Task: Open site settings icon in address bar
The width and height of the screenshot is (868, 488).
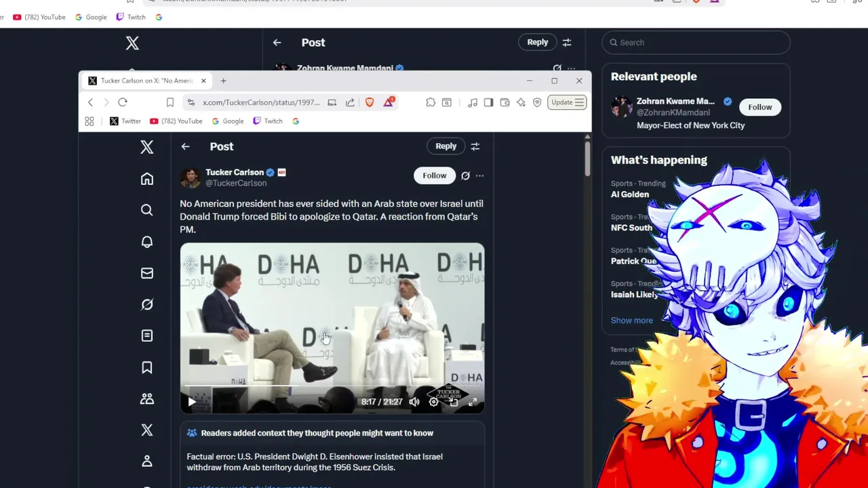Action: coord(191,102)
